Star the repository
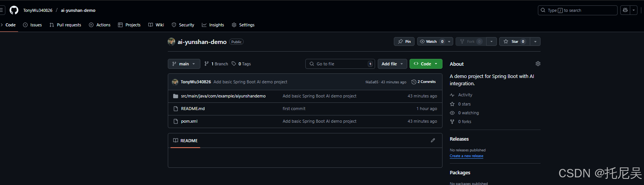The image size is (644, 185). 515,41
